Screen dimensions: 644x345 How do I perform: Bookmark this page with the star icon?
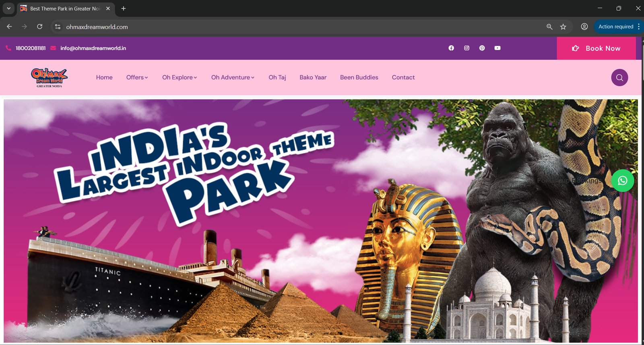pos(563,27)
